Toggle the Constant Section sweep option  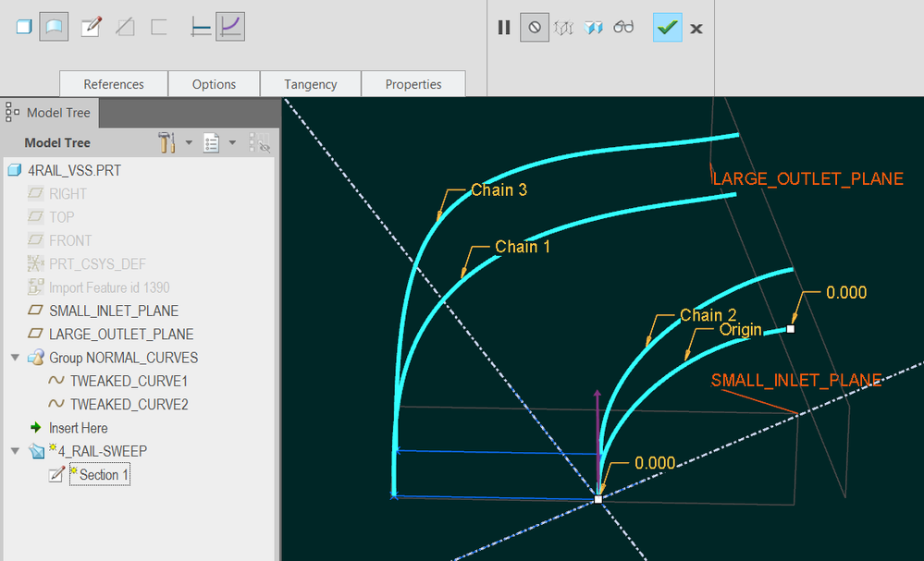(x=201, y=27)
